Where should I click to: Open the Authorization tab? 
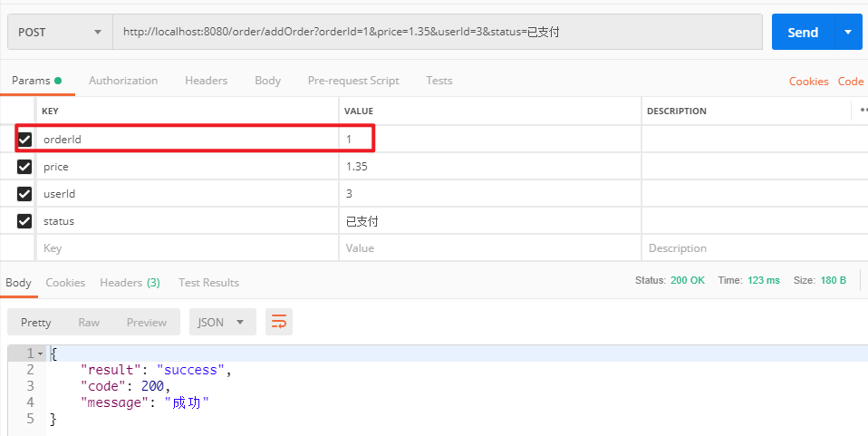(x=123, y=81)
